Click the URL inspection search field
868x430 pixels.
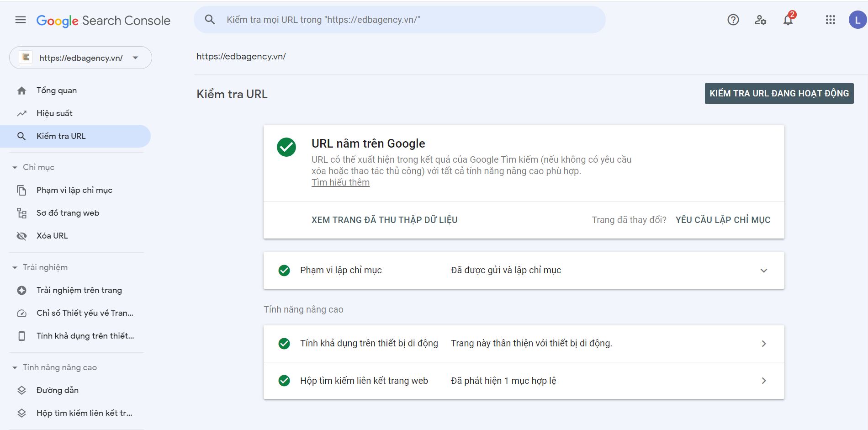point(400,20)
